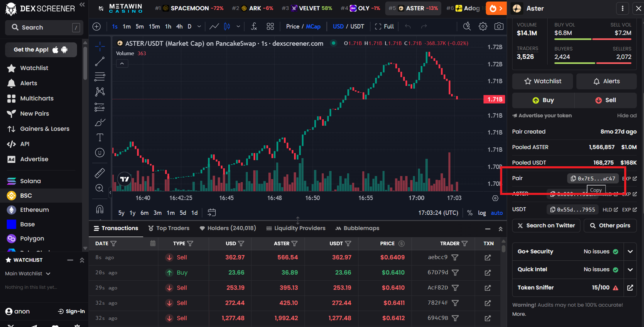
Task: Open chart settings gear in top toolbar
Action: pos(483,27)
